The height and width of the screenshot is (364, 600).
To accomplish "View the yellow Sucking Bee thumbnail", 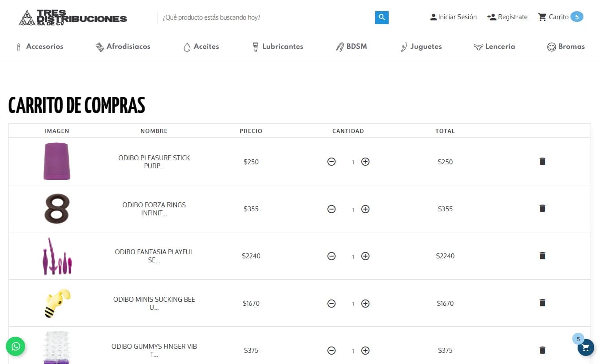I will 57,303.
